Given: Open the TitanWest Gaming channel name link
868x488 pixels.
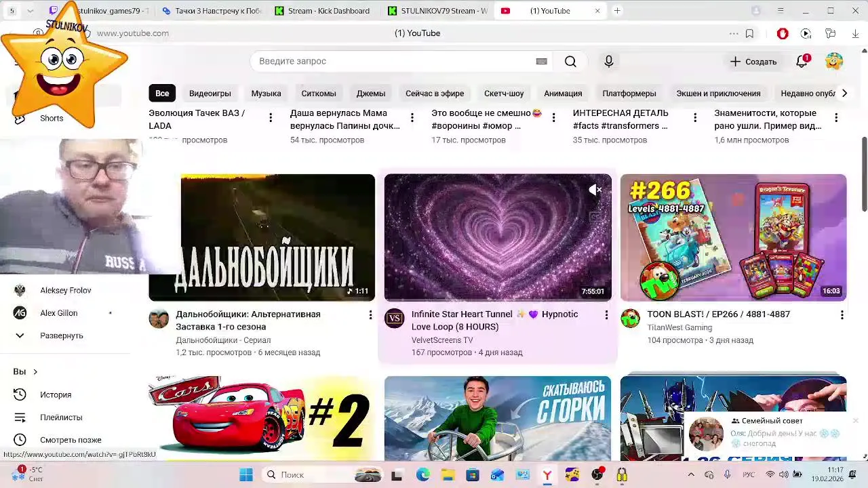Looking at the screenshot, I should point(679,327).
